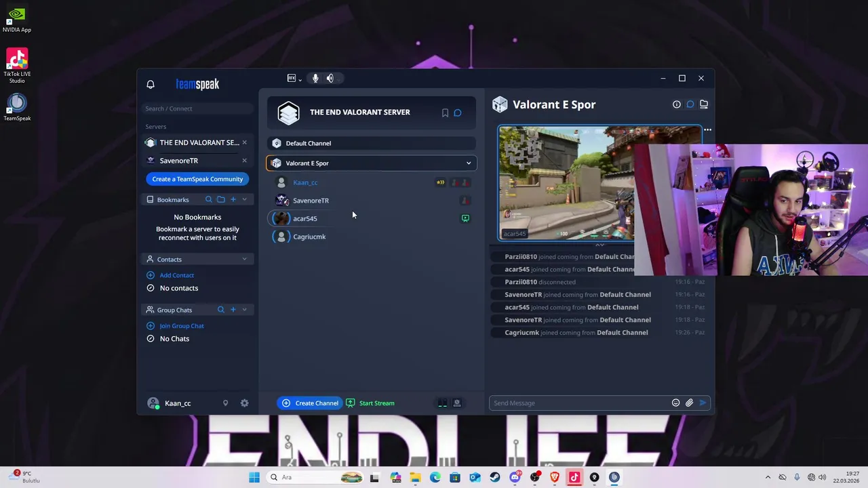868x488 pixels.
Task: Collapse the Contacts section
Action: (x=245, y=260)
